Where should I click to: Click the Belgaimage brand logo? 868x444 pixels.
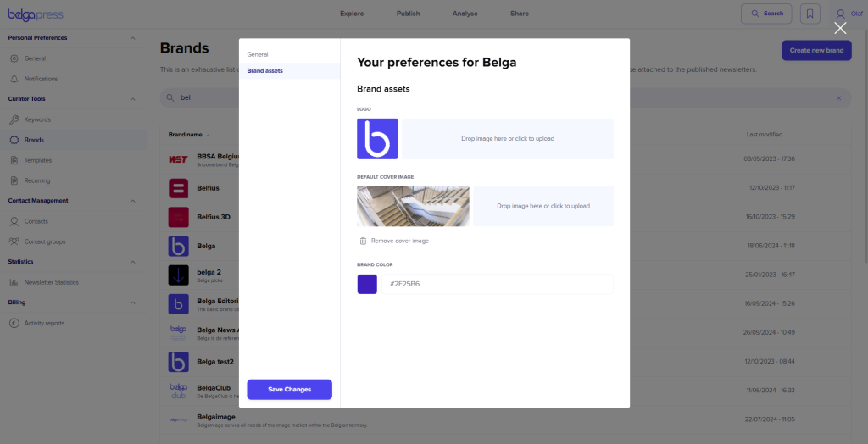coord(178,419)
